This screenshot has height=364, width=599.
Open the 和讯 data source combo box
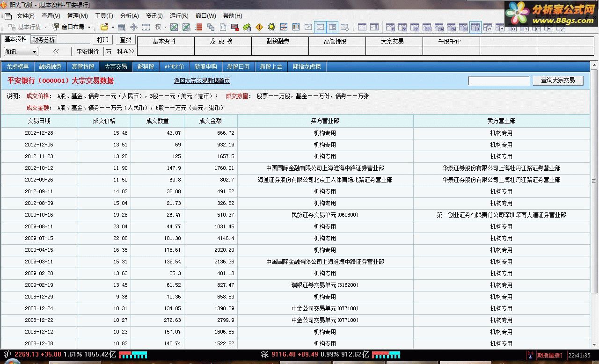(21, 51)
